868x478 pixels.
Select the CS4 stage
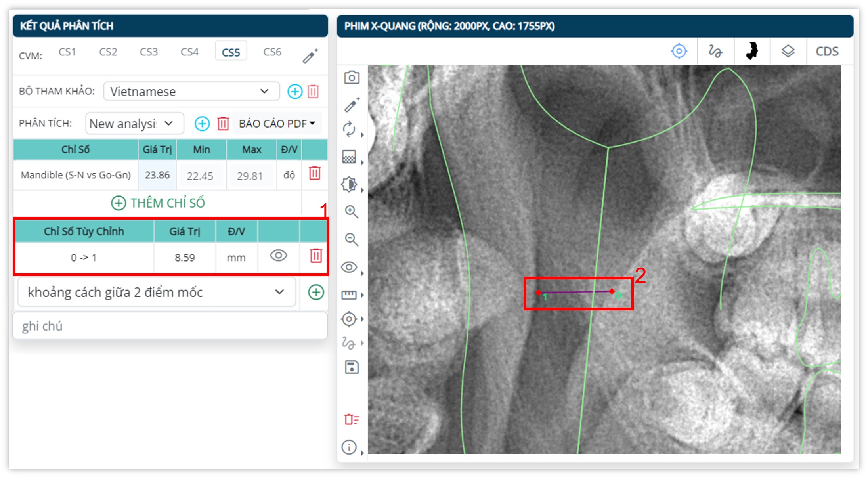189,52
